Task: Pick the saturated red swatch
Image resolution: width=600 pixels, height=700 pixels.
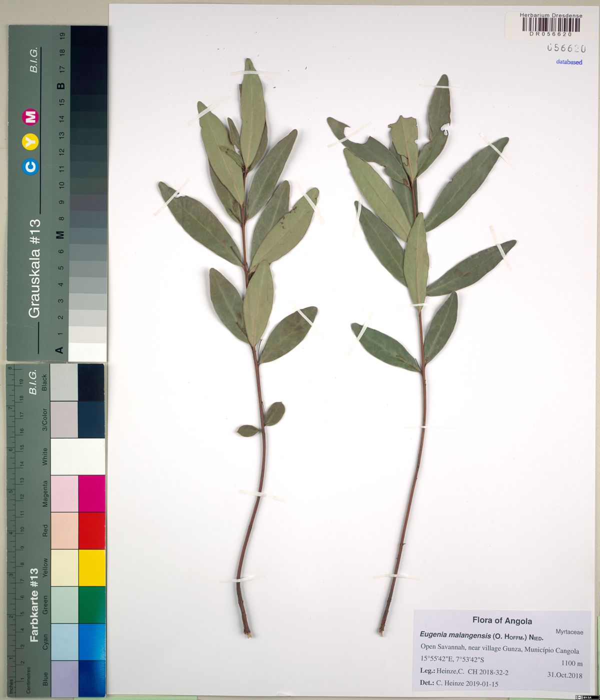Action: point(91,530)
